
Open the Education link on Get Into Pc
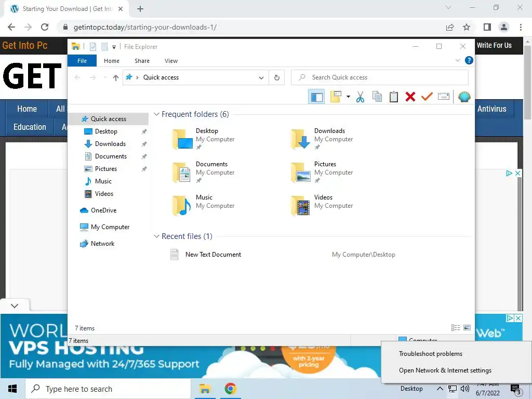[30, 127]
